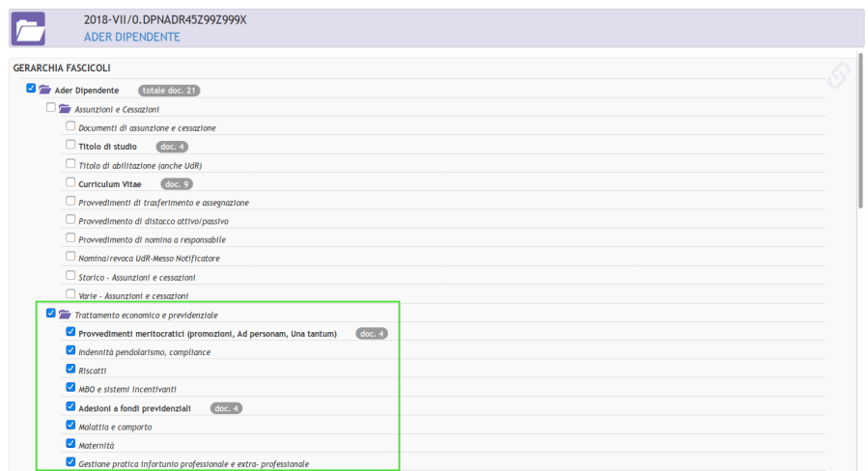Click the vertical scrollbar on the right
Image resolution: width=868 pixels, height=471 pixels.
point(861,145)
